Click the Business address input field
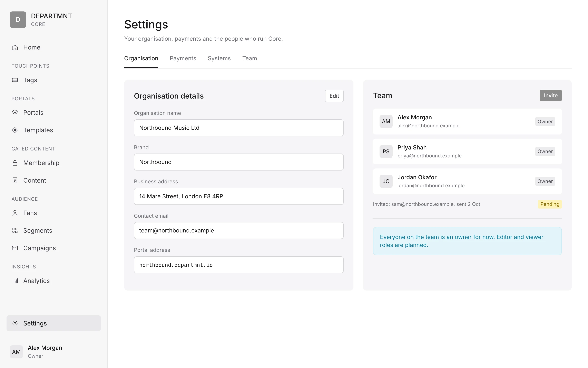 click(x=239, y=196)
